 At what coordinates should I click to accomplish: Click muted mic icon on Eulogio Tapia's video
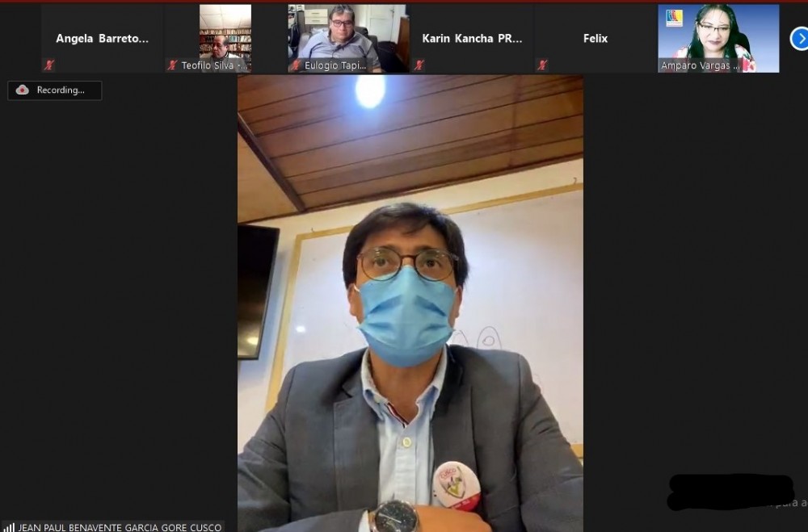coord(296,65)
